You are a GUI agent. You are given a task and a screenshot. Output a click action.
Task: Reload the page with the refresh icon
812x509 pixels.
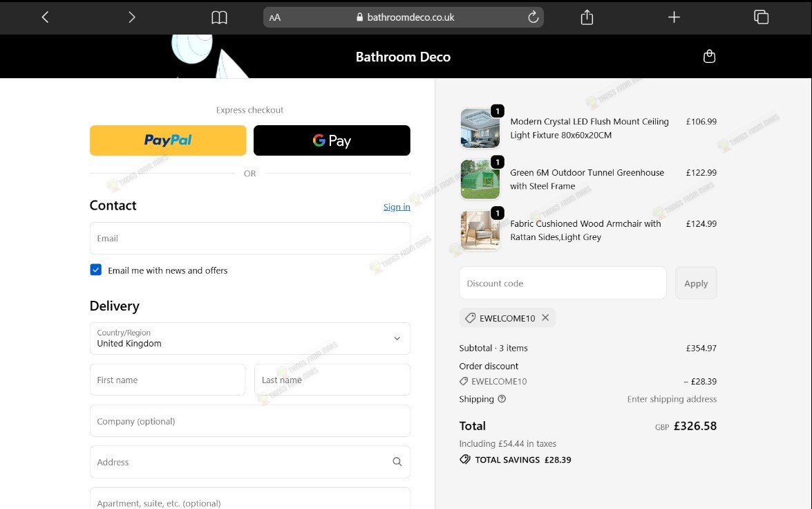click(533, 17)
